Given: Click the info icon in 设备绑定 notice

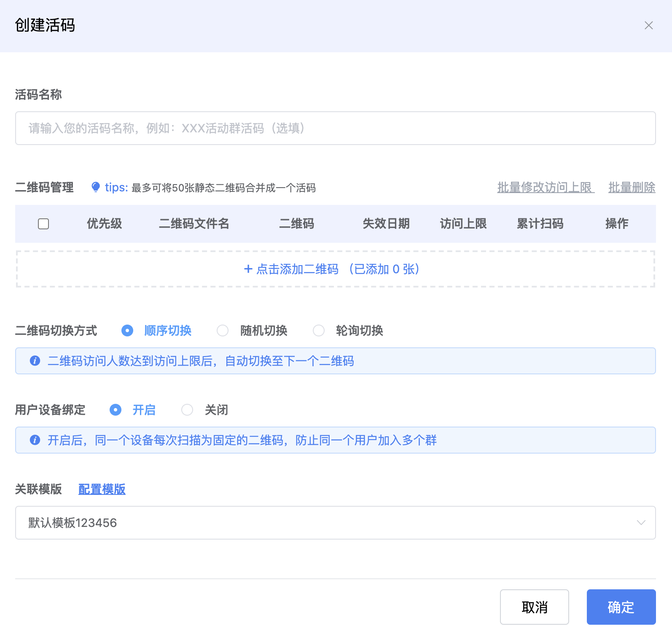Looking at the screenshot, I should [x=35, y=440].
